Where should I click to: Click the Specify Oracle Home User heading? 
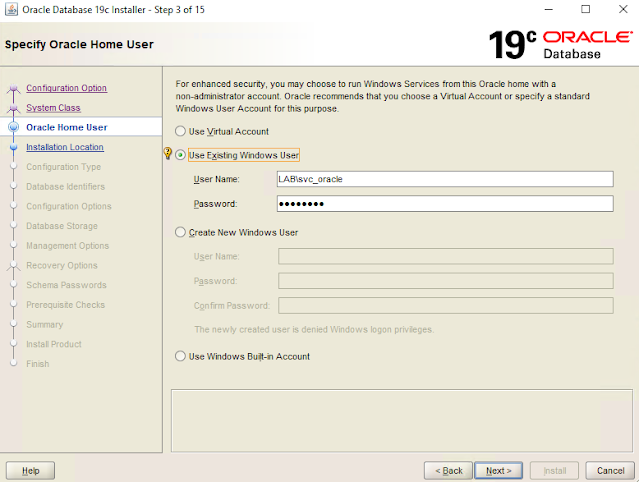(79, 44)
